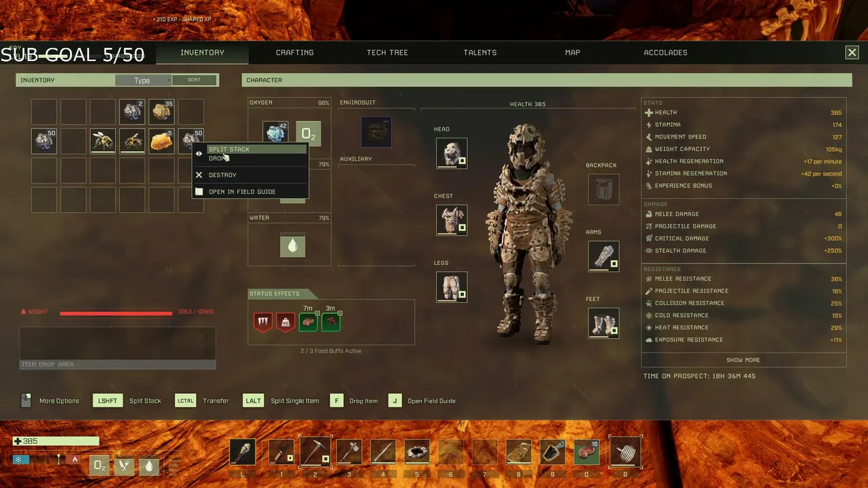The image size is (868, 488).
Task: Click the Melee Damage stat row
Action: point(743,214)
